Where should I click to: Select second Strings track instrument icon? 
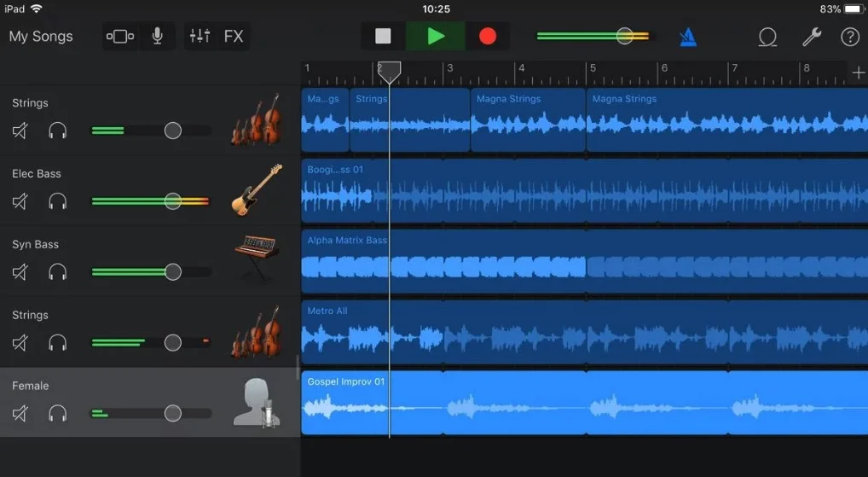pyautogui.click(x=257, y=332)
